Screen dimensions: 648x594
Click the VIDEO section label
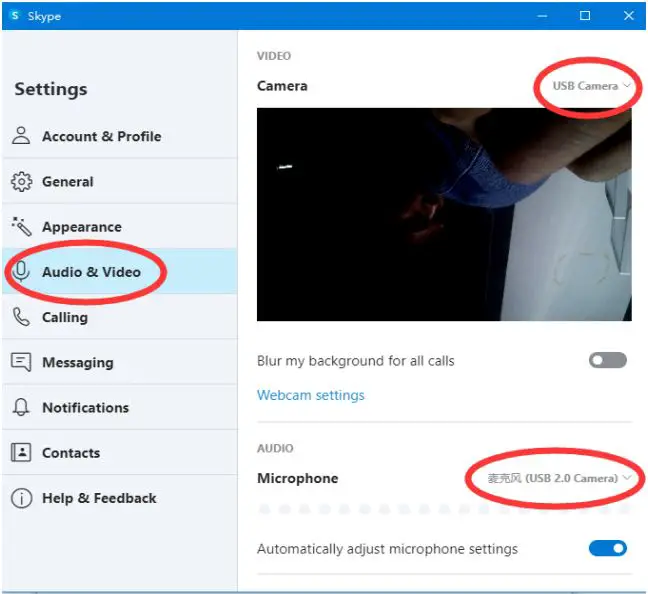pos(274,56)
